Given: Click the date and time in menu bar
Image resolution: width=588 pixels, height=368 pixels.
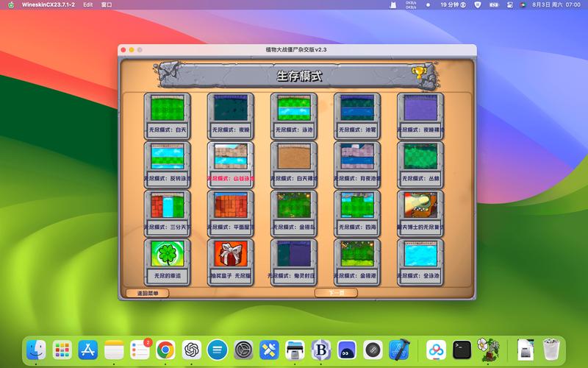Looking at the screenshot, I should click(x=562, y=4).
